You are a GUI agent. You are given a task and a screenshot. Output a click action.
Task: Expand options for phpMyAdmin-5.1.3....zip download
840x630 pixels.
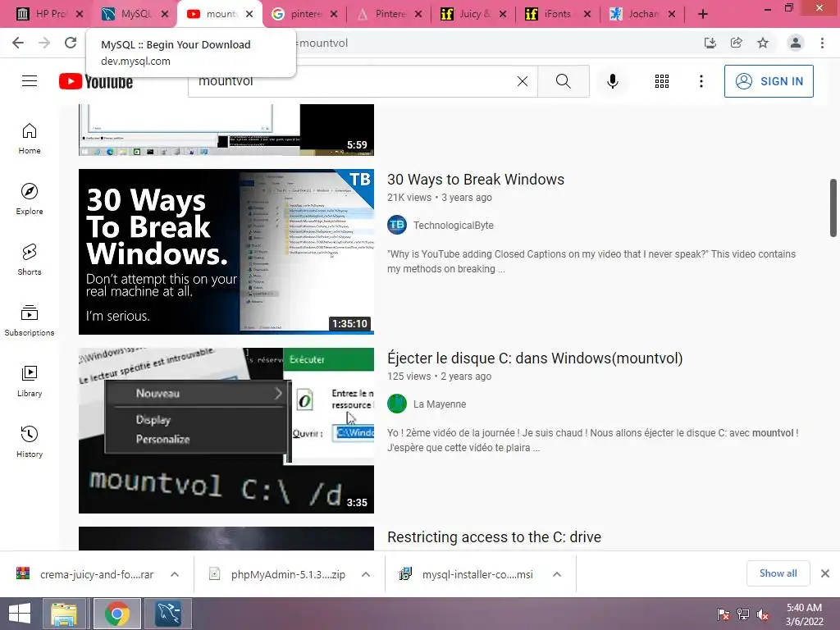[x=366, y=574]
